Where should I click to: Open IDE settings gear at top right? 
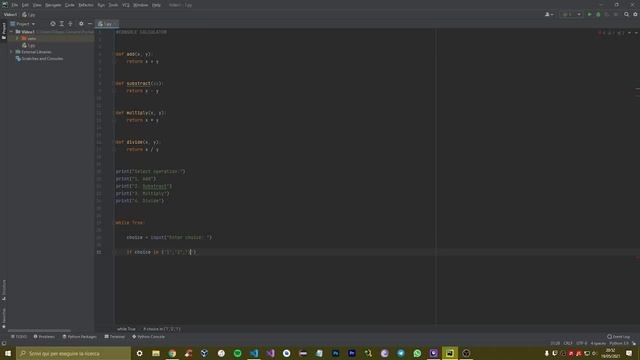click(x=636, y=14)
